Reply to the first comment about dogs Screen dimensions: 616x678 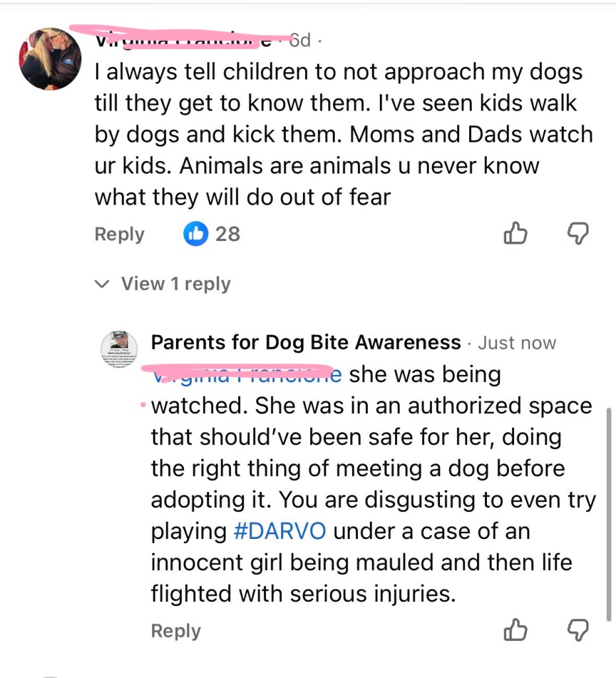[x=119, y=234]
